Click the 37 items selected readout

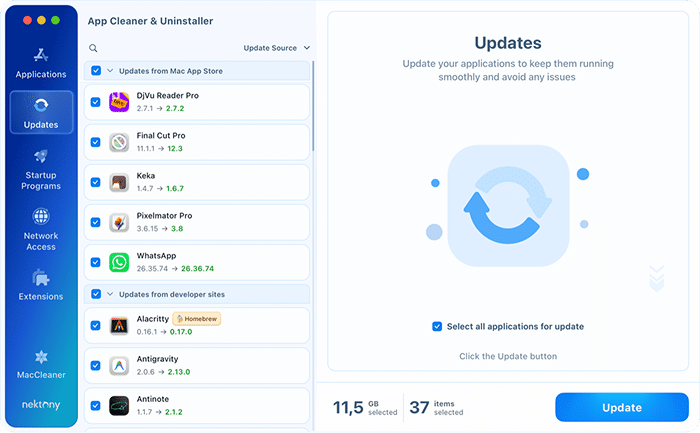pyautogui.click(x=436, y=407)
